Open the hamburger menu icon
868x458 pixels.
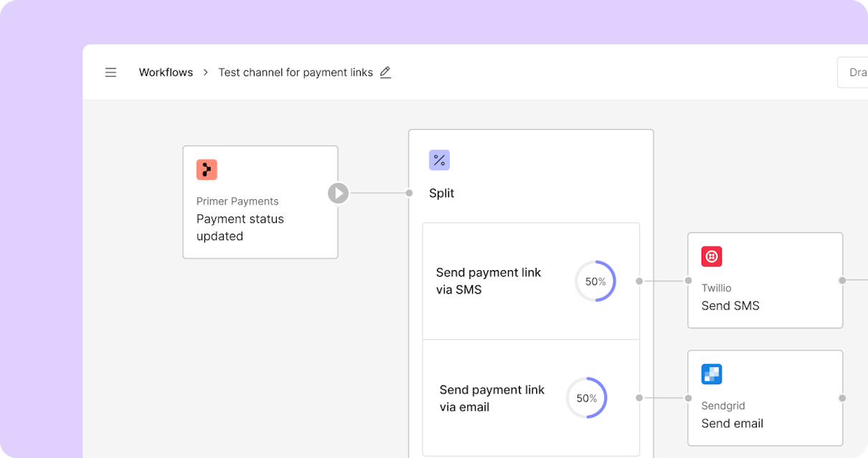coord(110,72)
